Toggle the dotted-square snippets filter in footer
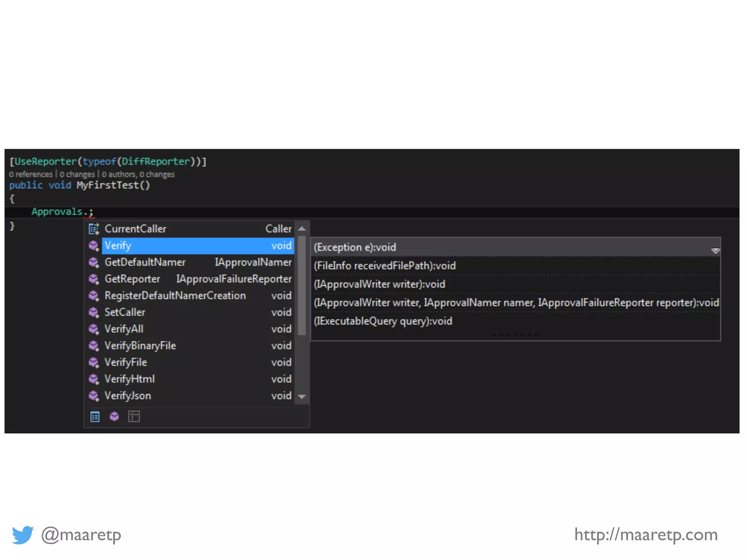Viewport: 747px width, 560px height. (134, 416)
